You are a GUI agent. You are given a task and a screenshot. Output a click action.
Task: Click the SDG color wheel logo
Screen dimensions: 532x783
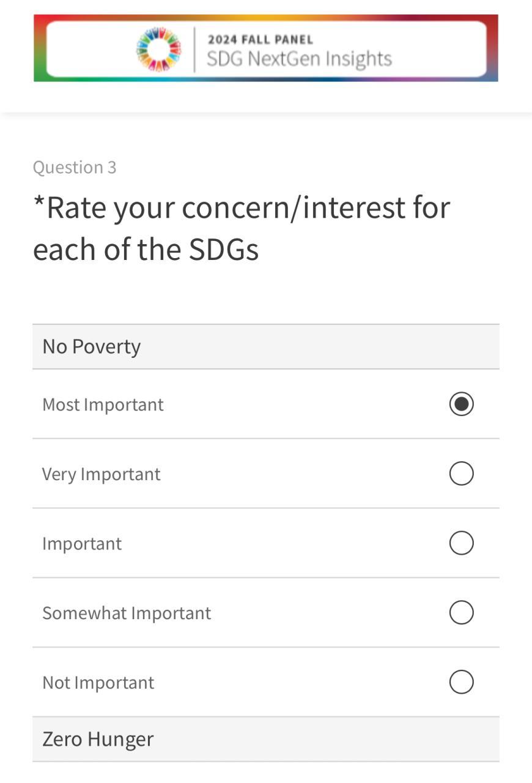pyautogui.click(x=158, y=49)
